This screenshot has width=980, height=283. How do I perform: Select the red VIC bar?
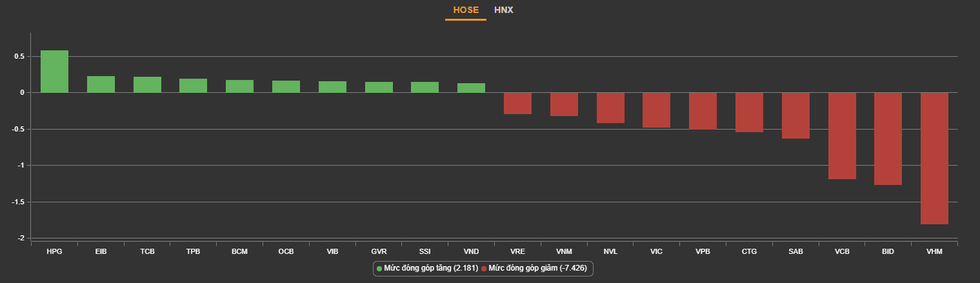pyautogui.click(x=656, y=110)
